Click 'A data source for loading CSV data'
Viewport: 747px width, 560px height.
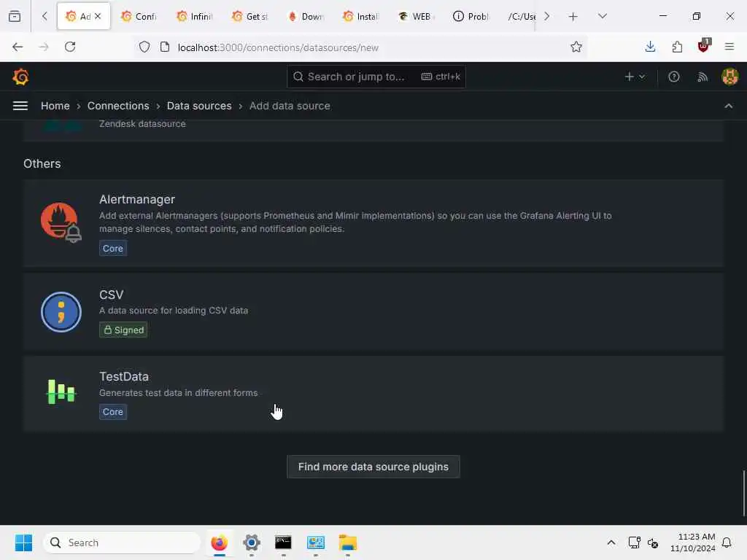tap(174, 311)
